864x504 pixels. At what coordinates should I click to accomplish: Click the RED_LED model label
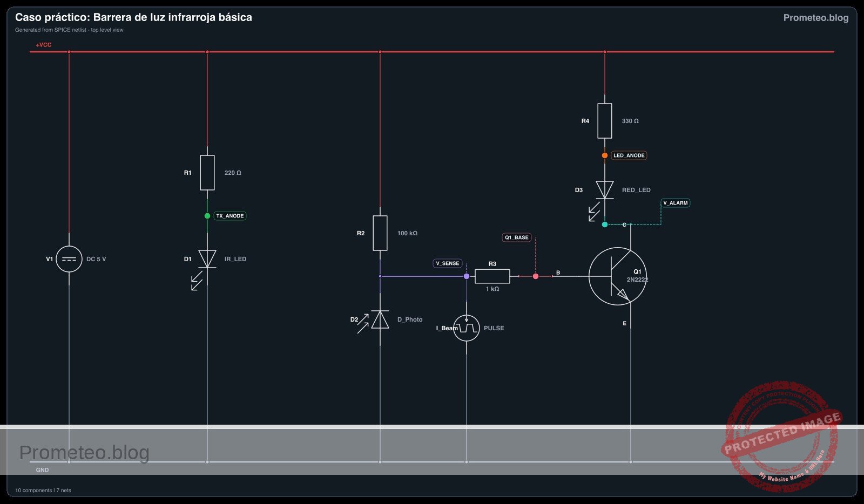click(636, 190)
